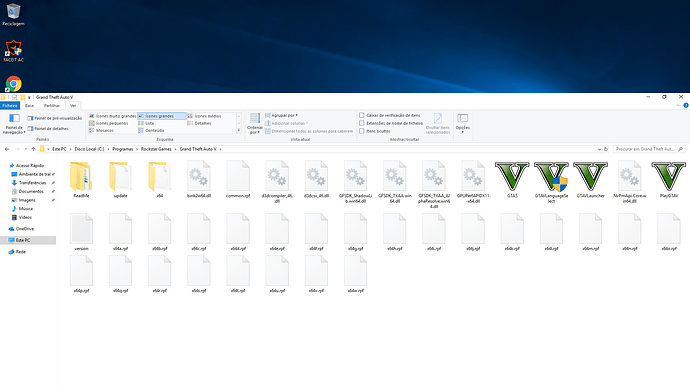This screenshot has height=388, width=690.
Task: Open the Ficheiro menu tab
Action: click(10, 106)
